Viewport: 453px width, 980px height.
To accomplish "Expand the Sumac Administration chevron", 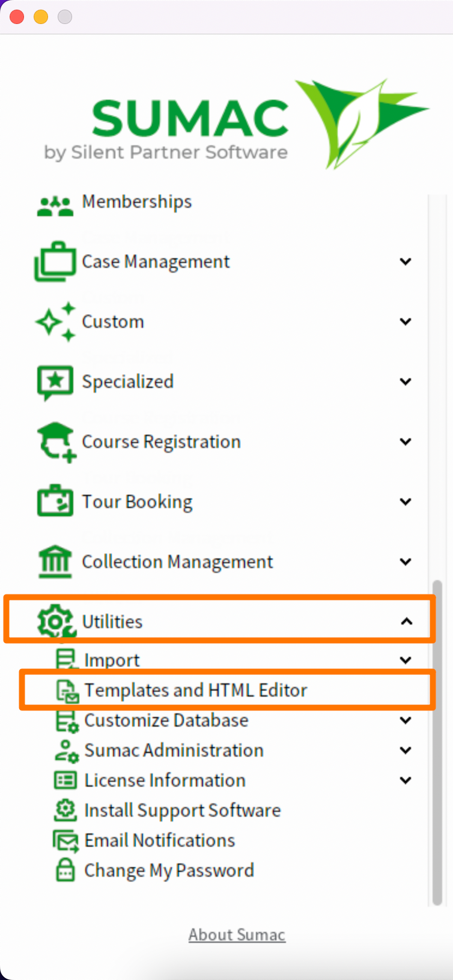I will point(406,750).
